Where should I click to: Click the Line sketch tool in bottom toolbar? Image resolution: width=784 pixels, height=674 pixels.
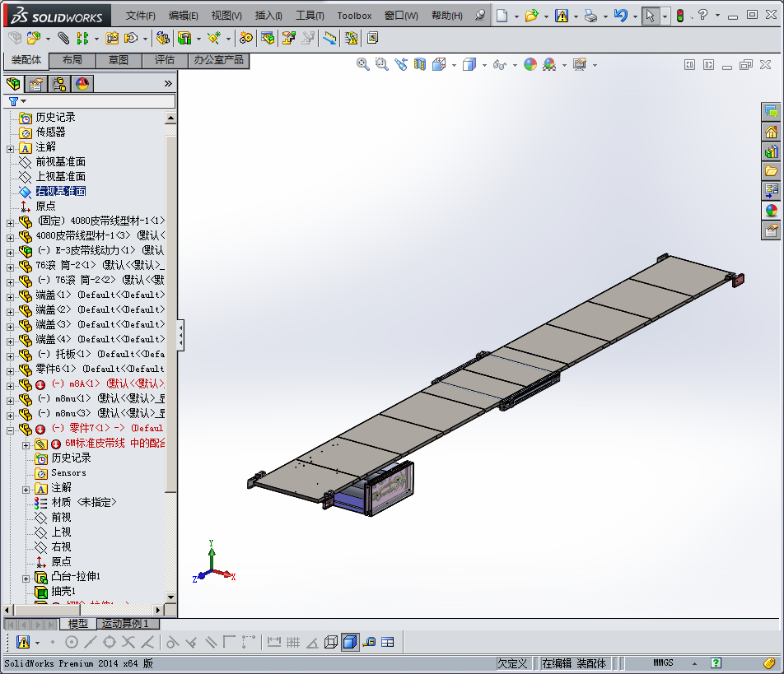(91, 642)
